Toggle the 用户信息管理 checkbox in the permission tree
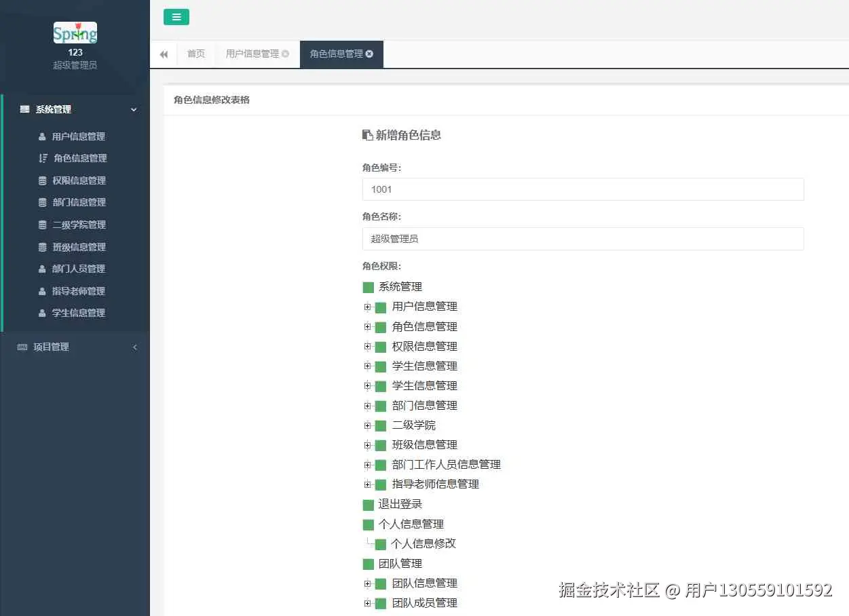The width and height of the screenshot is (849, 616). pyautogui.click(x=381, y=307)
